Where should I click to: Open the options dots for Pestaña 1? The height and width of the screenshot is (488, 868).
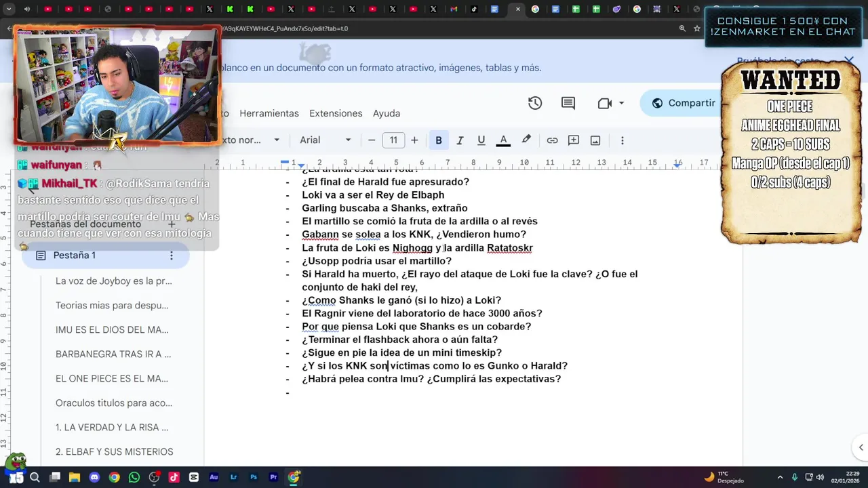click(x=171, y=256)
